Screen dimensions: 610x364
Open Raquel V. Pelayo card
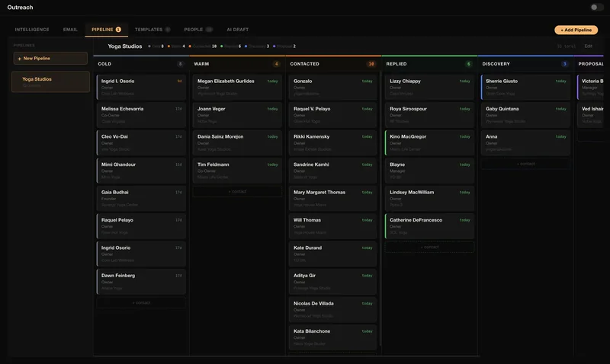pos(332,115)
